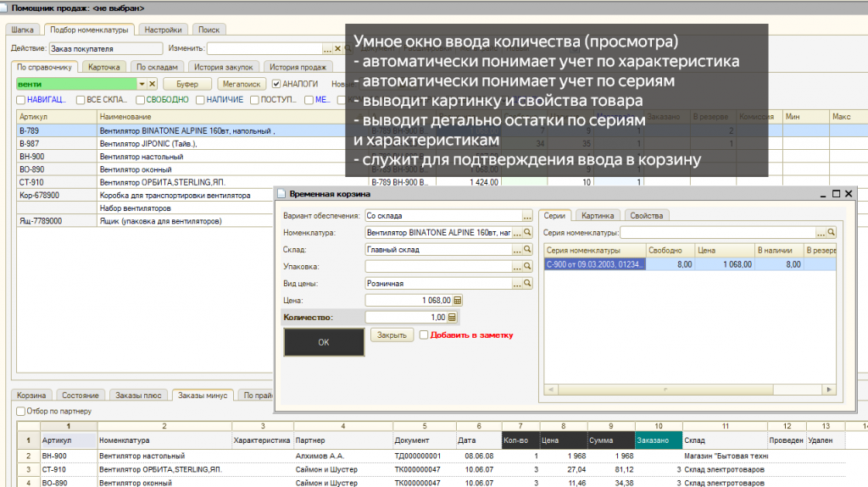Click the Закрыть button

(x=392, y=335)
